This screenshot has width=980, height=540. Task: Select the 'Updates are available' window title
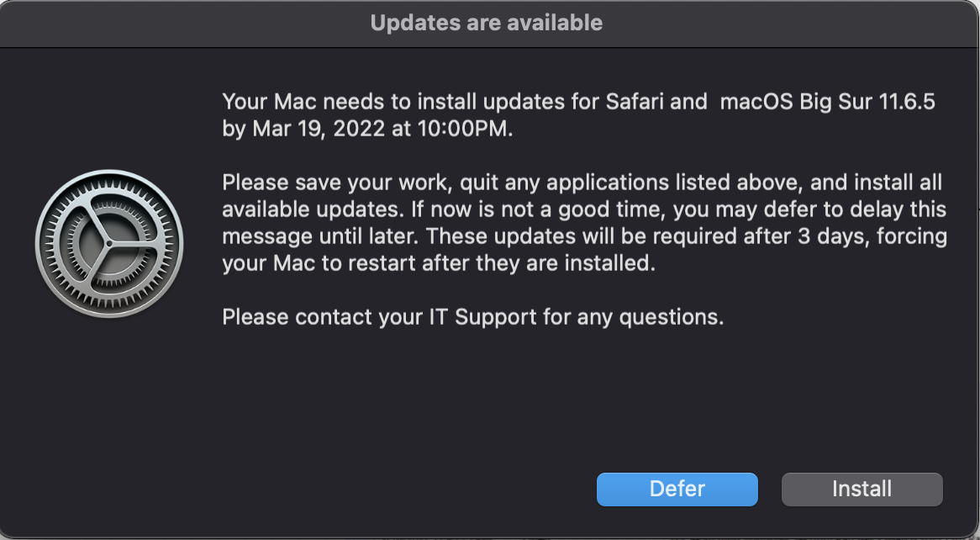tap(487, 23)
